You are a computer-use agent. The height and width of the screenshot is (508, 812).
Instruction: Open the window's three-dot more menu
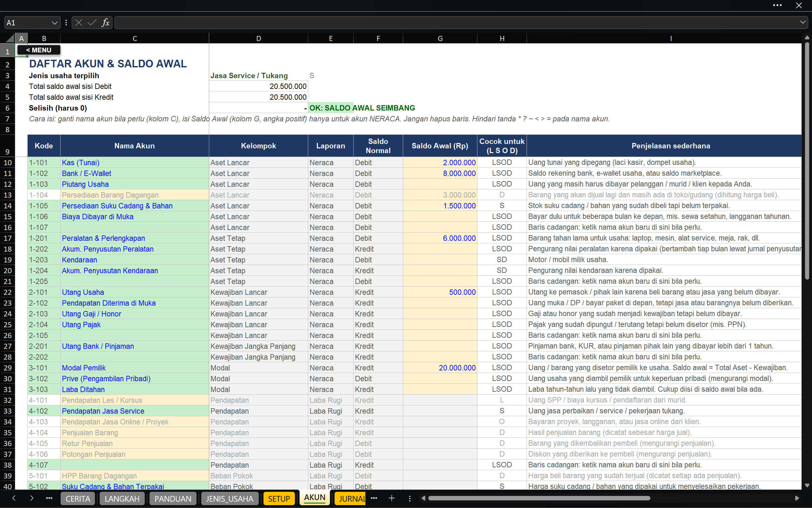pyautogui.click(x=777, y=5)
